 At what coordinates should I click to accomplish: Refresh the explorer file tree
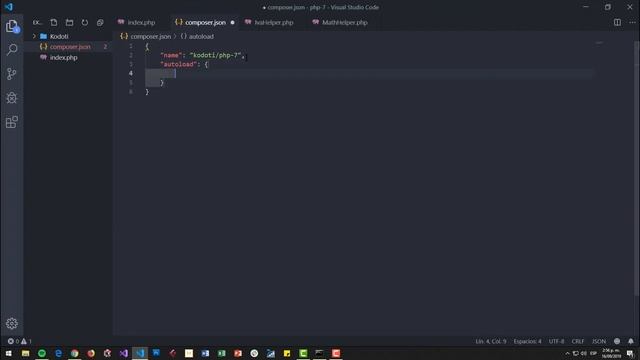[x=84, y=22]
